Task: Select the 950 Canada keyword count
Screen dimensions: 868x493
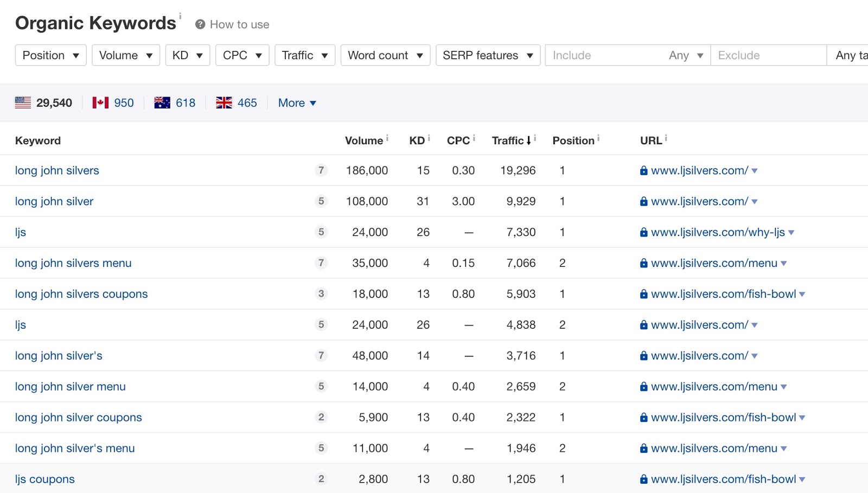Action: 124,103
